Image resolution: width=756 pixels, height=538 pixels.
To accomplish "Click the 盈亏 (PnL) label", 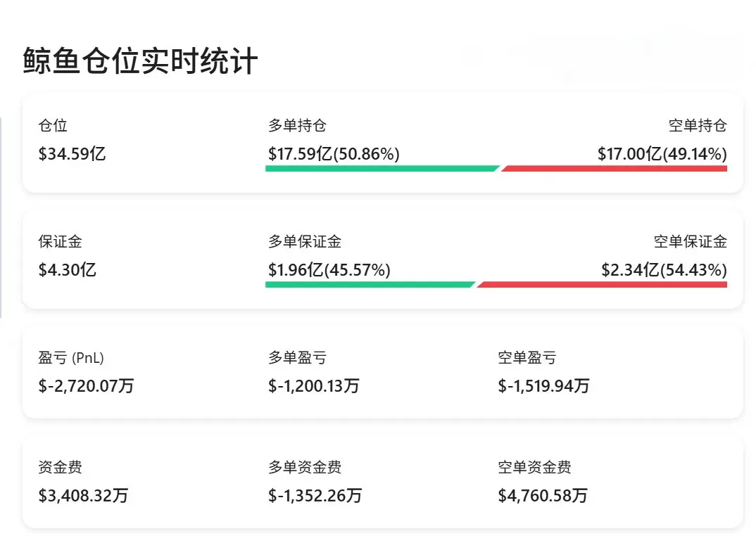I will coord(71,358).
